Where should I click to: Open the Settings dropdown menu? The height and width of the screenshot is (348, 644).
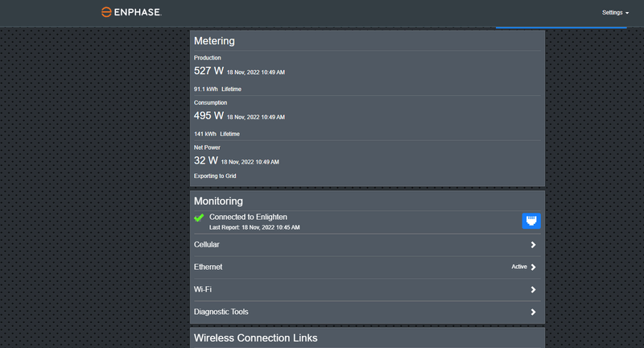coord(615,13)
